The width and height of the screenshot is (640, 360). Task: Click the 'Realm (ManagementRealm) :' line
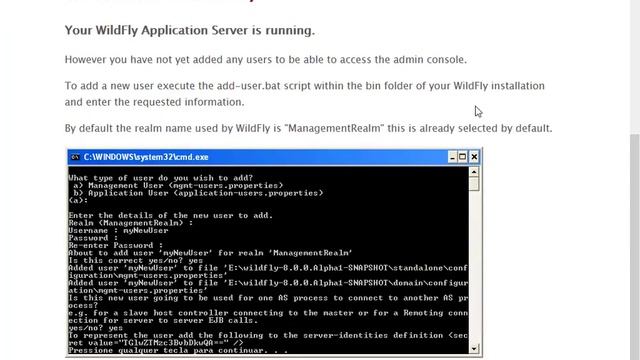point(131,223)
